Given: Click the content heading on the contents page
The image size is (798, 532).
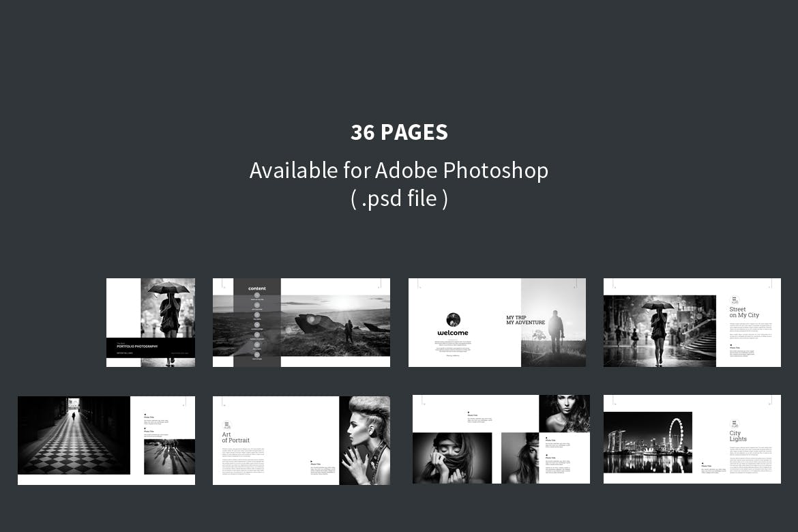Looking at the screenshot, I should (x=257, y=288).
